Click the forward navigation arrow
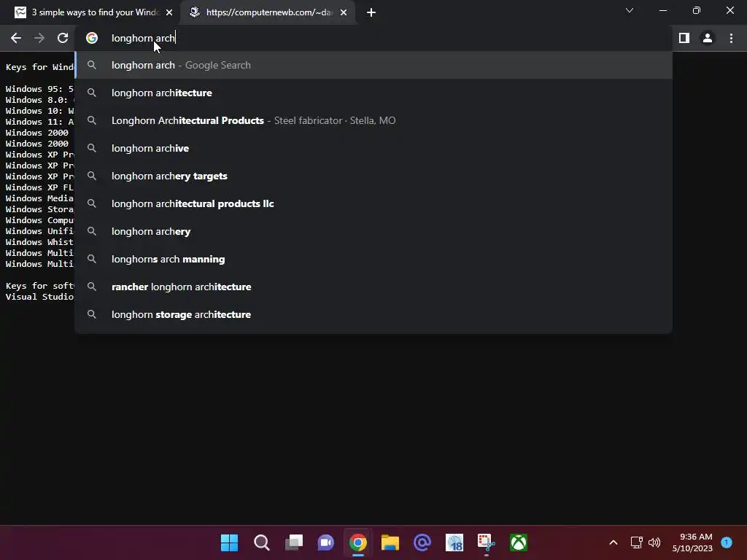This screenshot has width=747, height=560. pyautogui.click(x=39, y=38)
